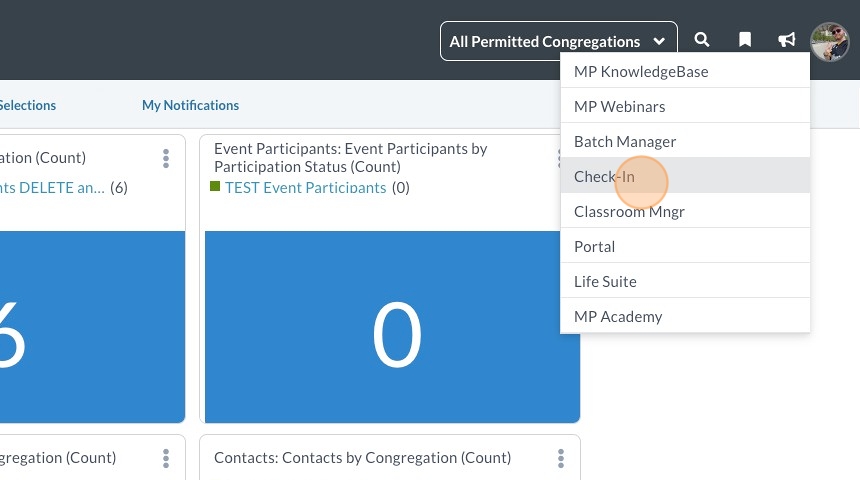
Task: Open MP Academy from the menu
Action: tap(618, 317)
